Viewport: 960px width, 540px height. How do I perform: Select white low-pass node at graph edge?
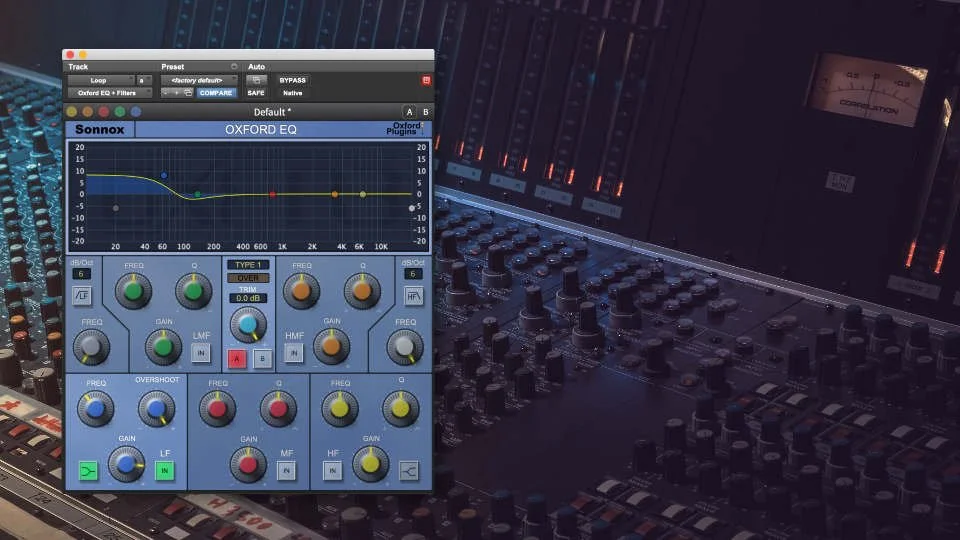[x=412, y=208]
